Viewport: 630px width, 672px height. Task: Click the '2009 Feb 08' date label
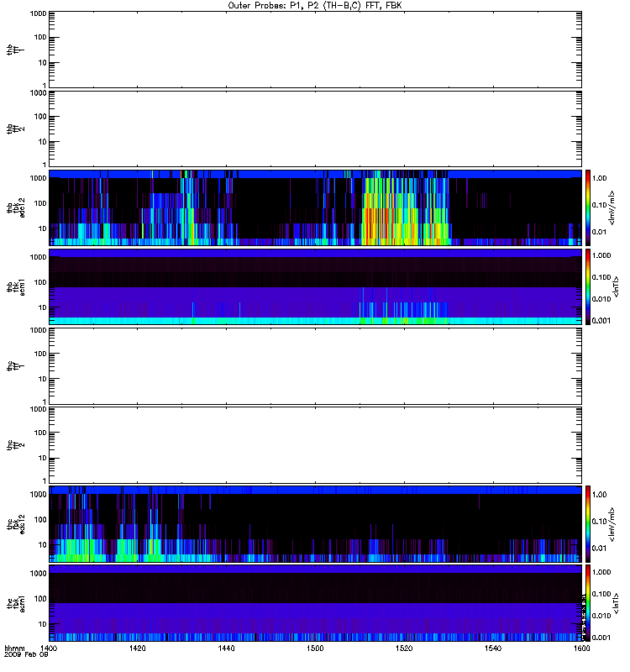coord(26,655)
